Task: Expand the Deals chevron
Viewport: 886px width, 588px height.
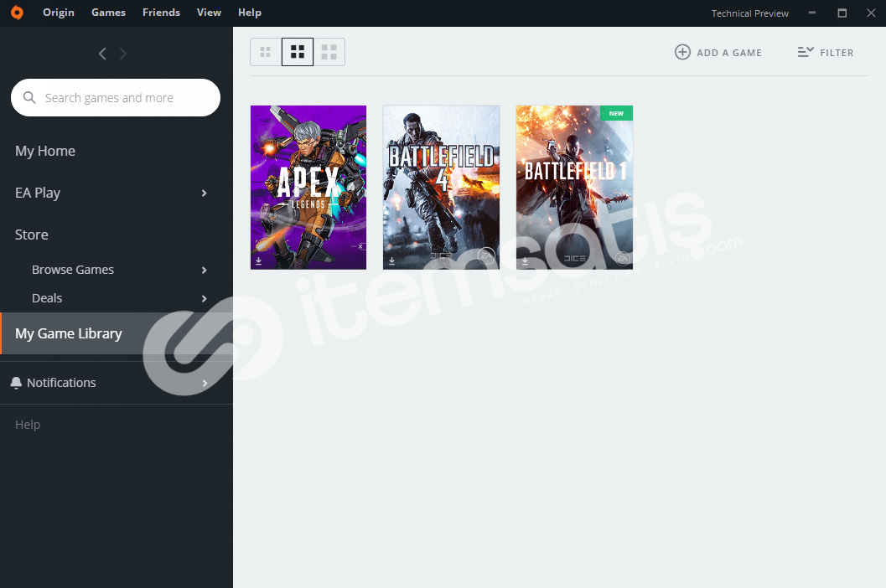Action: [204, 298]
